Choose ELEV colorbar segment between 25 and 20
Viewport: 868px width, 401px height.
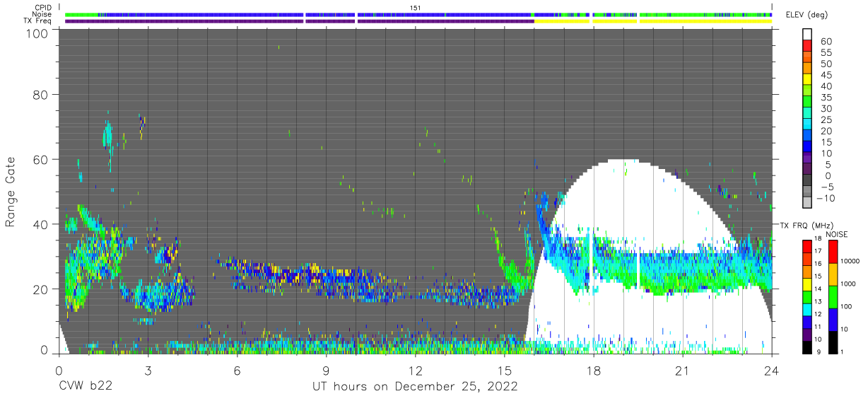807,124
